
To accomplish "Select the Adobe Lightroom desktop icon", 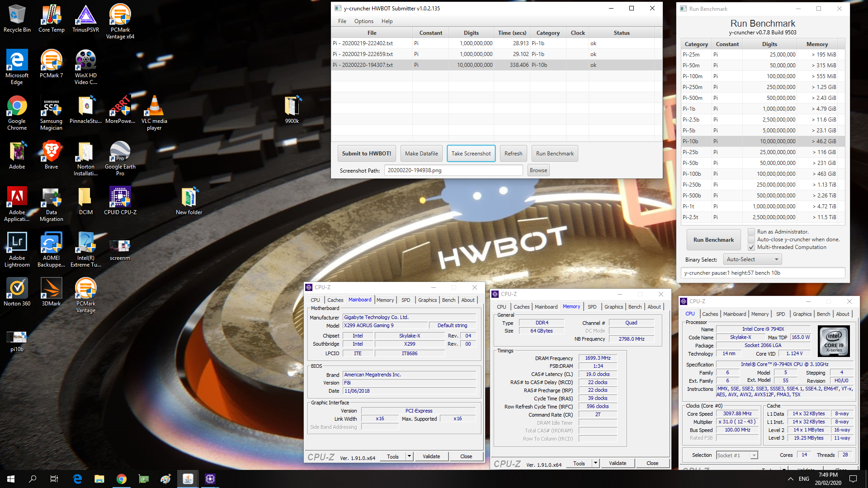I will pyautogui.click(x=17, y=249).
